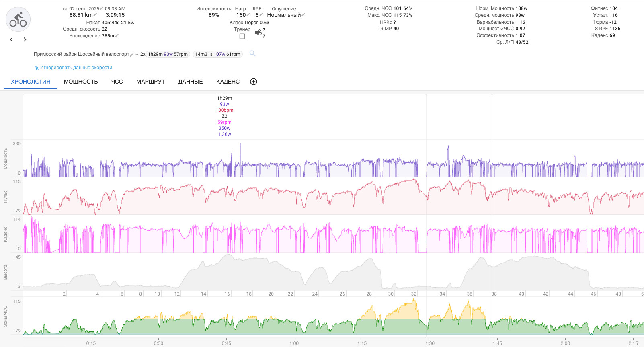Go to the previous activity arrow

click(11, 39)
